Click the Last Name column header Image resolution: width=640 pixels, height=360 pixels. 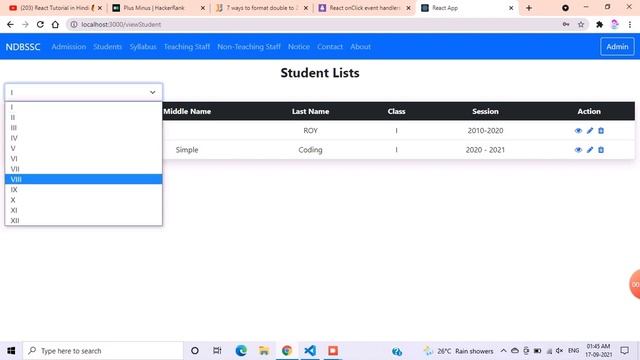click(310, 111)
